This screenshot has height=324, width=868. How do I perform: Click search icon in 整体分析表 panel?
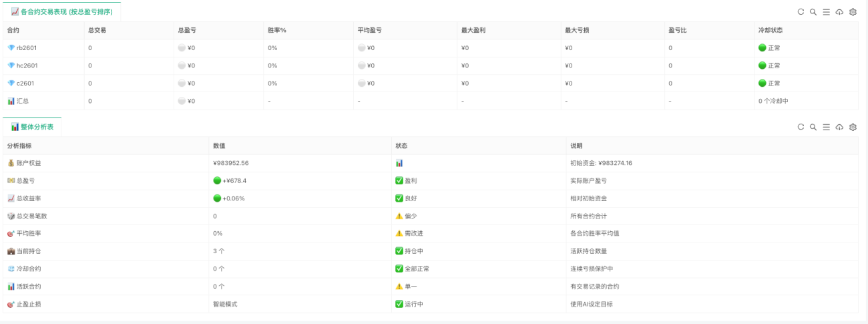coord(813,127)
